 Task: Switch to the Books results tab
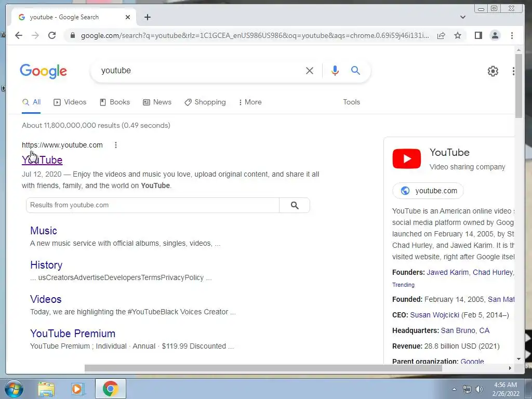click(x=115, y=102)
